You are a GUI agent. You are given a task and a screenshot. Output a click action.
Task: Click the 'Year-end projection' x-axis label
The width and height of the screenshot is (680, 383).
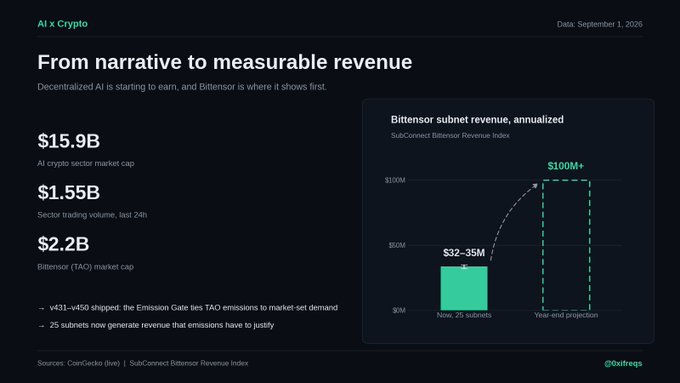(566, 315)
